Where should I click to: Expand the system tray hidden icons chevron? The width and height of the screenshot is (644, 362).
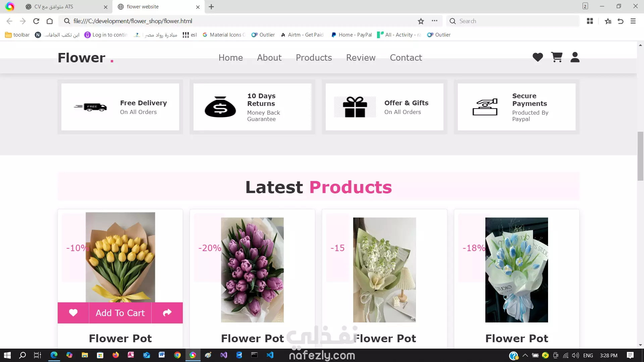click(x=525, y=355)
